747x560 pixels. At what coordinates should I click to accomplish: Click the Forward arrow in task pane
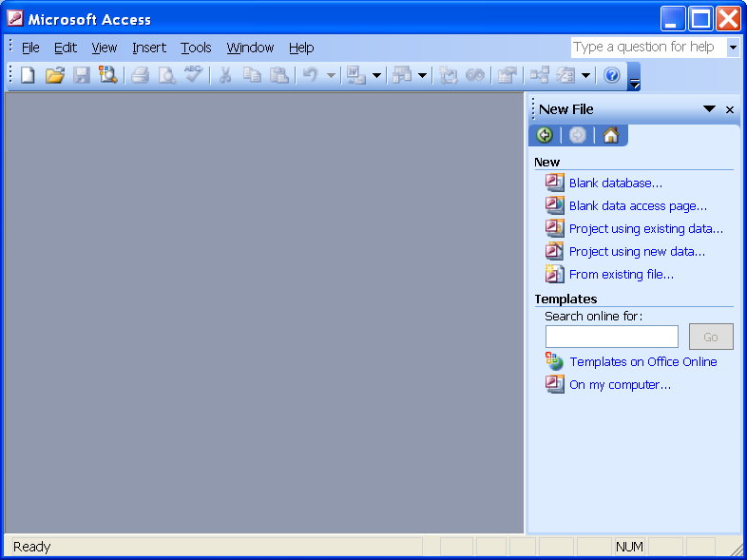[578, 135]
